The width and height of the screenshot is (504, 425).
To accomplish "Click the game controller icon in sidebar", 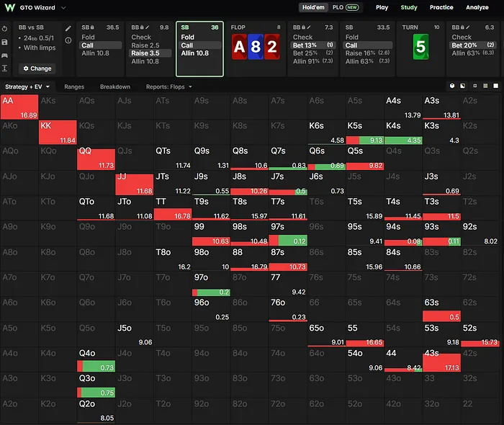I will point(4,55).
